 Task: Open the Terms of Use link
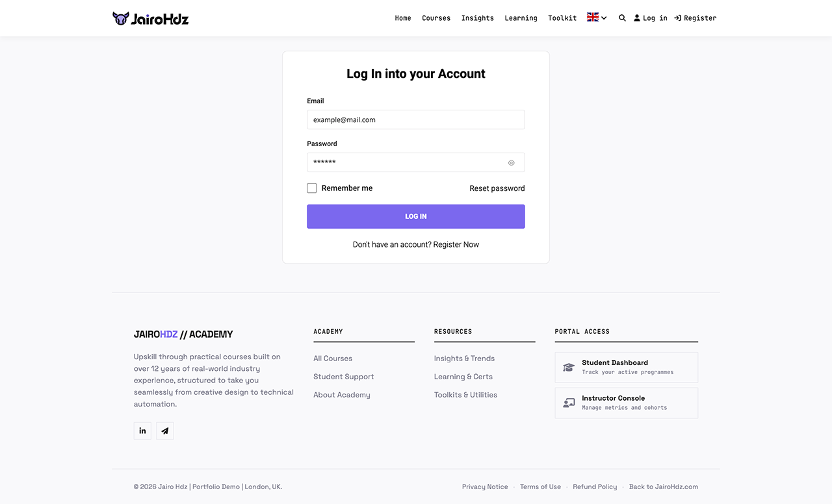point(540,486)
